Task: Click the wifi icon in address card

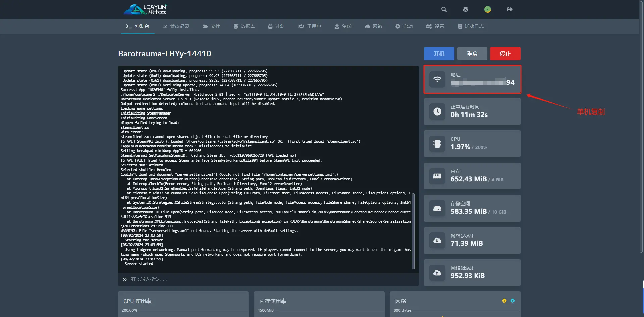Action: 437,79
